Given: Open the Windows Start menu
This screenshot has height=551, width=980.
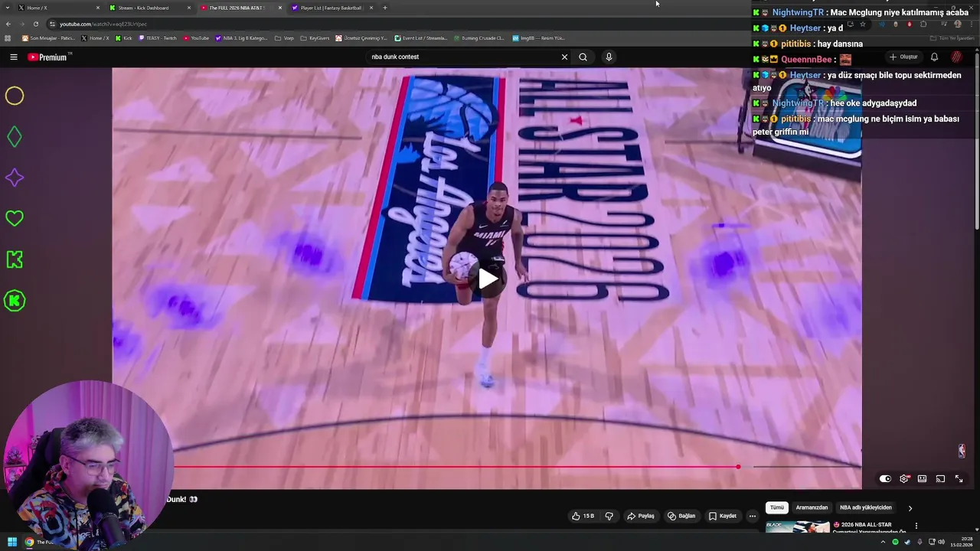Looking at the screenshot, I should pos(12,542).
